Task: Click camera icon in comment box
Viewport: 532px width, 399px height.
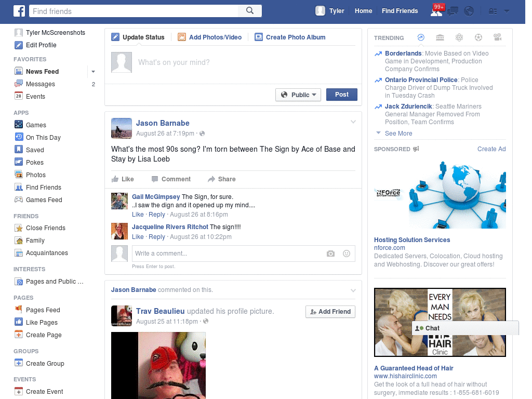Action: pyautogui.click(x=330, y=254)
